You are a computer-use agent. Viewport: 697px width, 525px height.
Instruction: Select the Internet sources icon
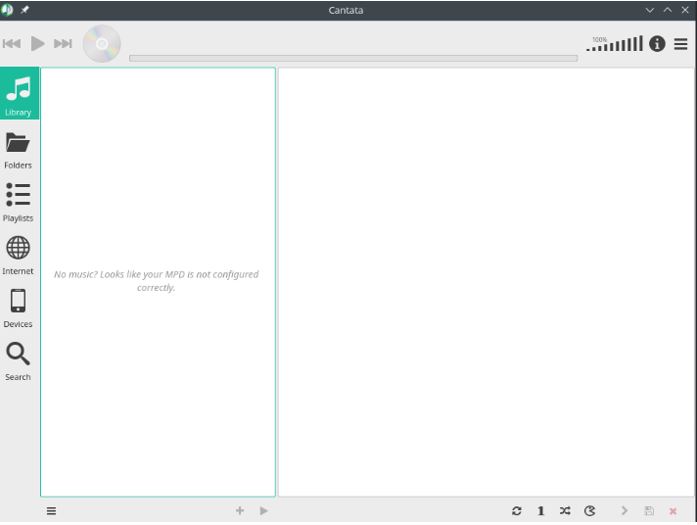point(18,255)
